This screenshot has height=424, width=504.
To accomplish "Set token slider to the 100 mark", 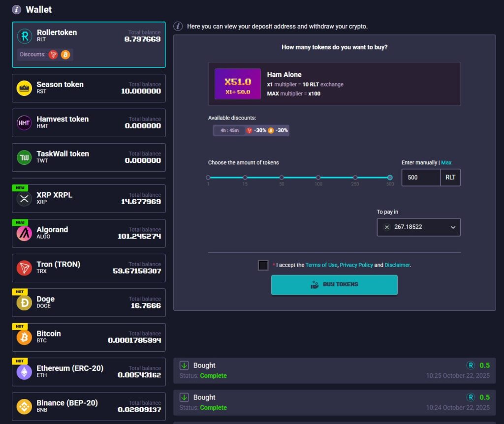I will coord(318,178).
